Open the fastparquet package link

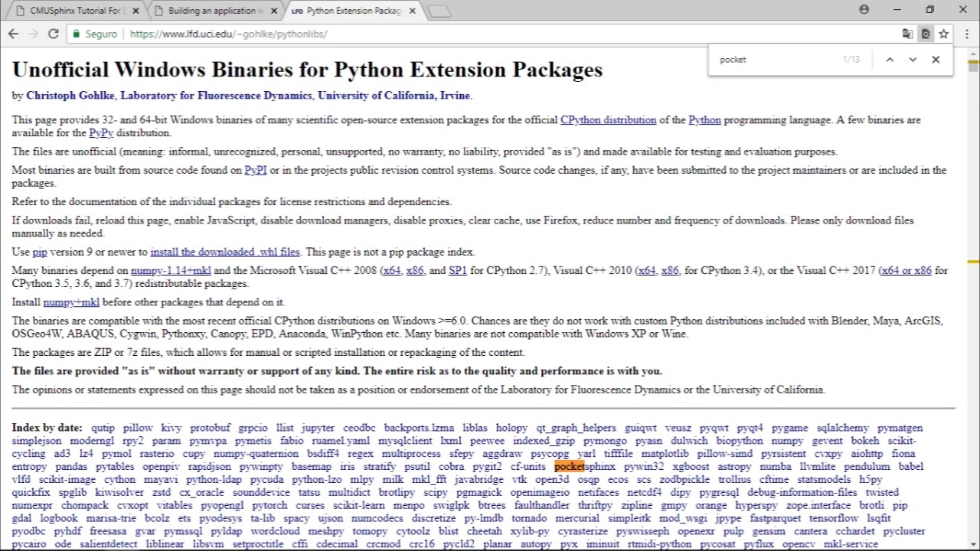pos(776,518)
